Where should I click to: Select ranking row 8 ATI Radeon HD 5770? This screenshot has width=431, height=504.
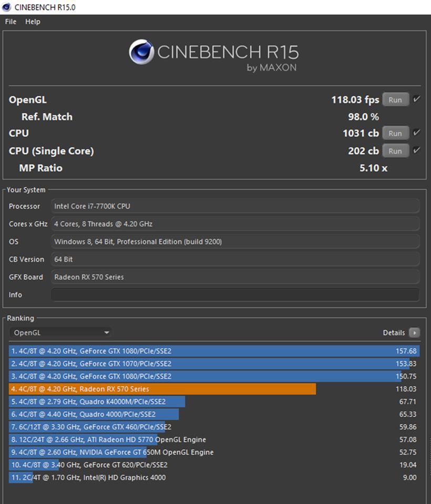(x=214, y=439)
